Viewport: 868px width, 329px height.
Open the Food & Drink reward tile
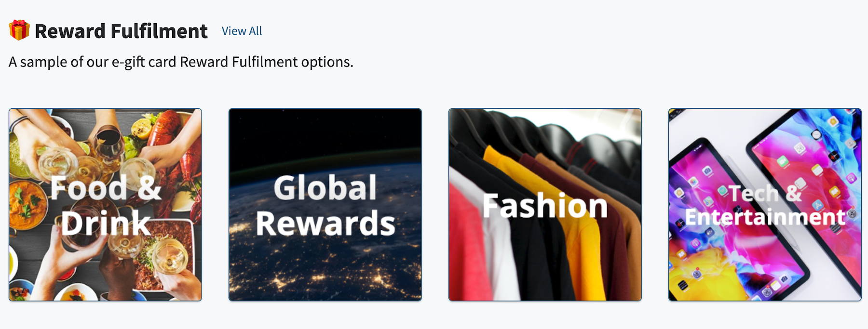(105, 205)
